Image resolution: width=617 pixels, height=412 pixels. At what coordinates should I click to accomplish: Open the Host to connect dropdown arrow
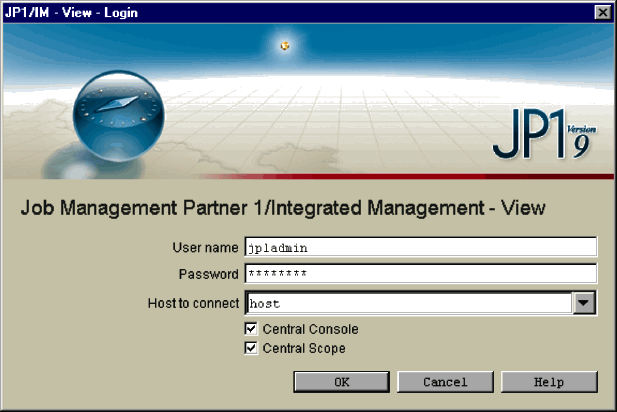(584, 303)
